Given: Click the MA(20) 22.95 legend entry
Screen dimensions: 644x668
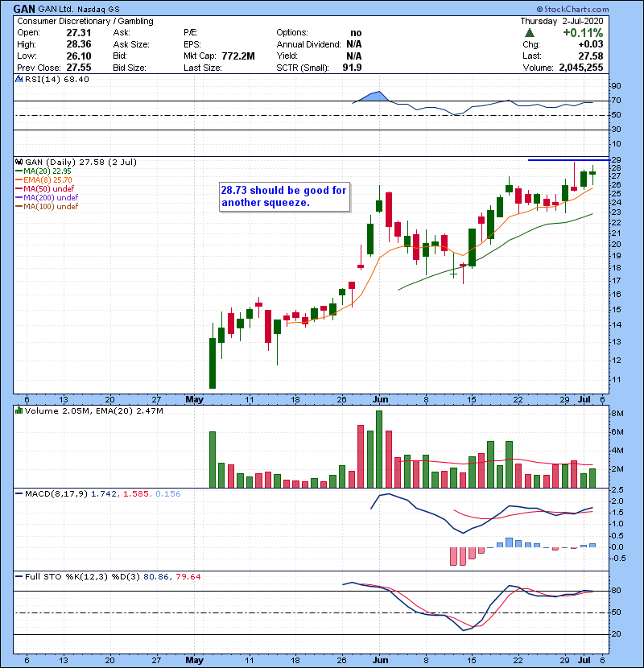Looking at the screenshot, I should [x=43, y=171].
